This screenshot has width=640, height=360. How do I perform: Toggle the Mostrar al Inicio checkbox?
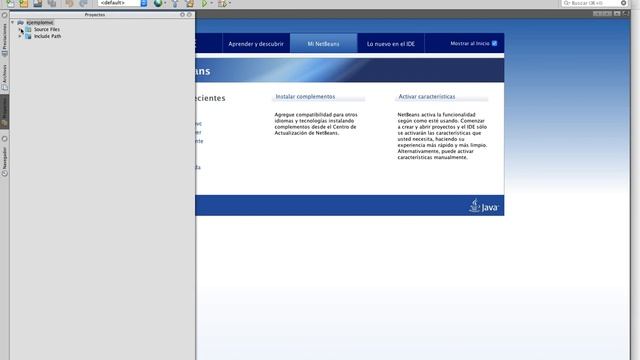[494, 43]
